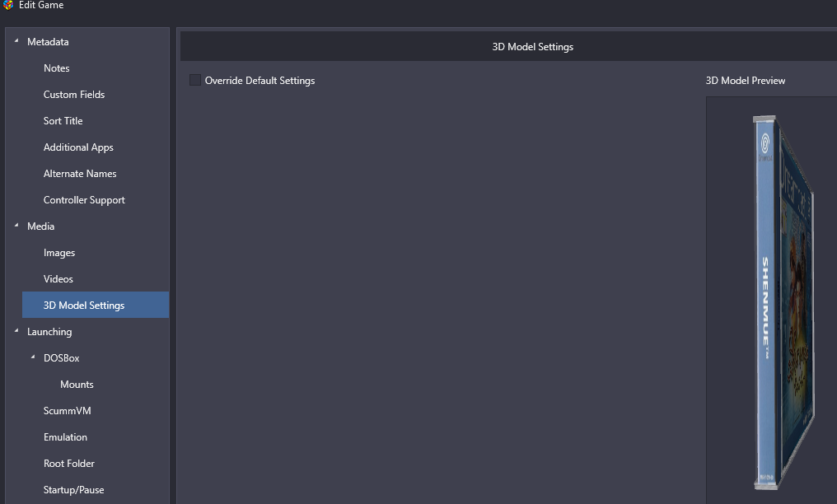Screen dimensions: 837x504
Task: Select Custom Fields in the sidebar
Action: point(74,95)
